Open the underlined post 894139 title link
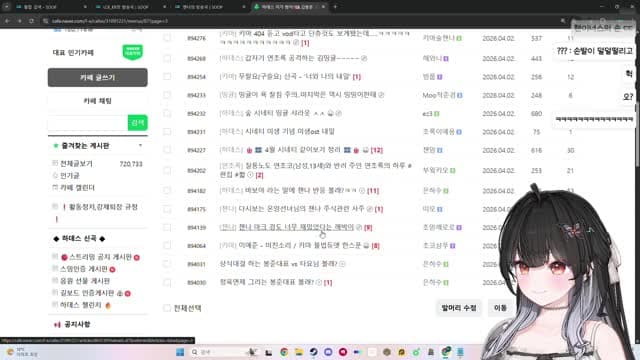This screenshot has height=360, width=640. tap(296, 227)
